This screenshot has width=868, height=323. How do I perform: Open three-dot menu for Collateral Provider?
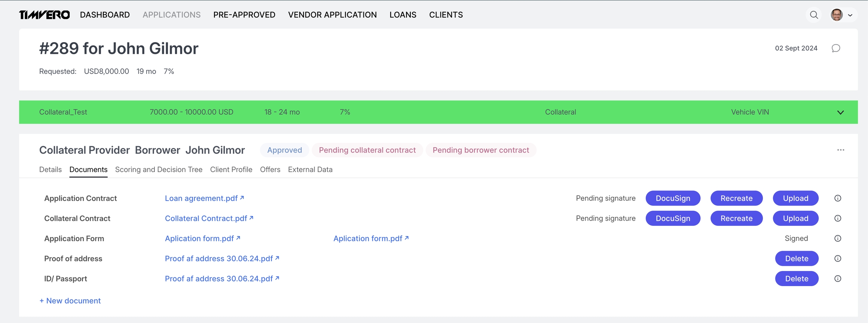point(840,150)
